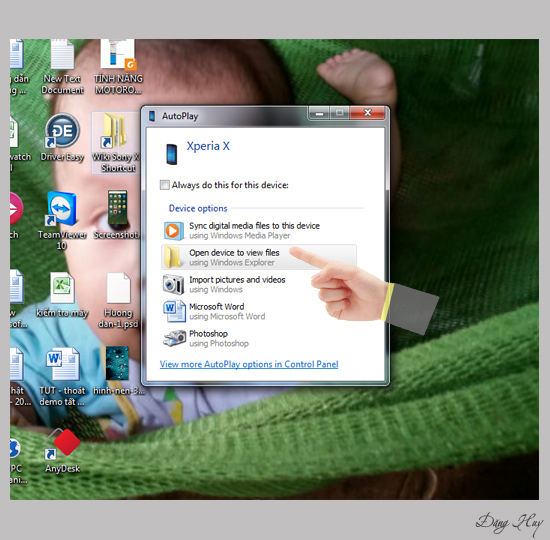This screenshot has height=540, width=550.
Task: Select Photoshop option text in AutoPlay
Action: pyautogui.click(x=219, y=338)
